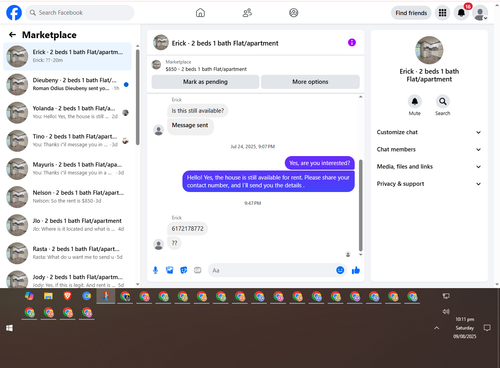Click the Facebook logo
Image resolution: width=500 pixels, height=368 pixels.
[14, 13]
